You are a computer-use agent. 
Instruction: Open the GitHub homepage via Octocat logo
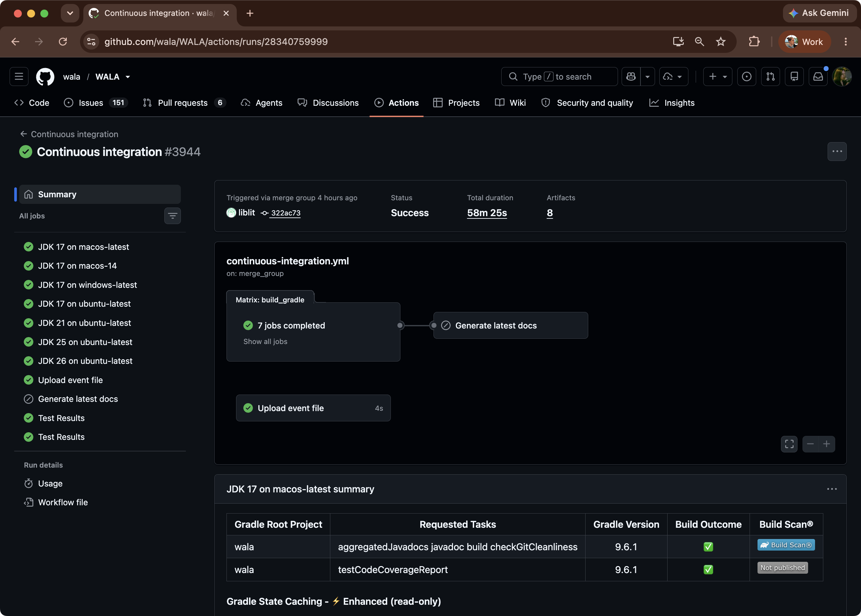[45, 77]
